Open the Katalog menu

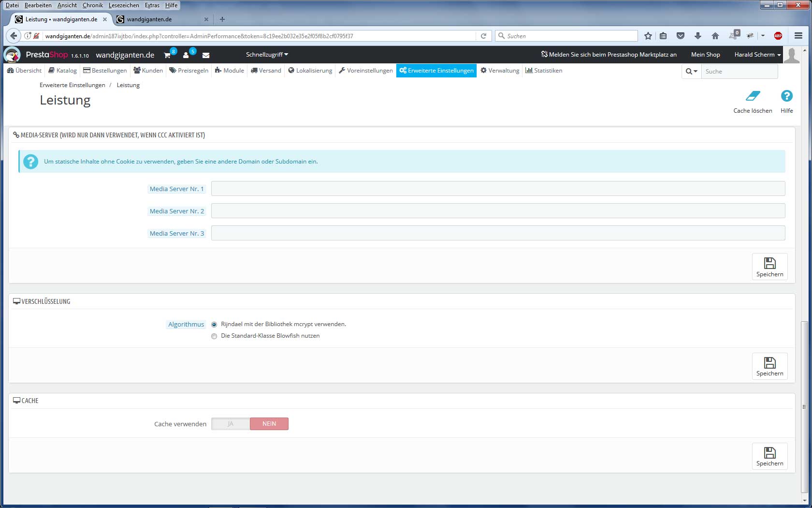(x=62, y=71)
